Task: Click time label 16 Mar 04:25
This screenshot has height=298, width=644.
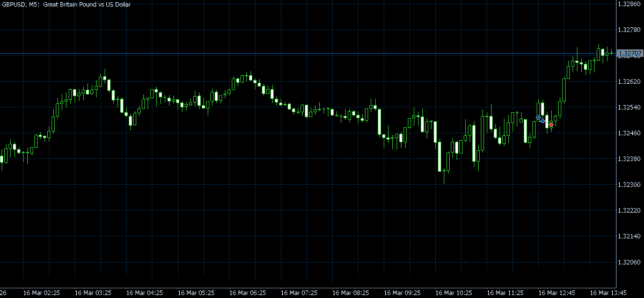Action: (x=144, y=293)
